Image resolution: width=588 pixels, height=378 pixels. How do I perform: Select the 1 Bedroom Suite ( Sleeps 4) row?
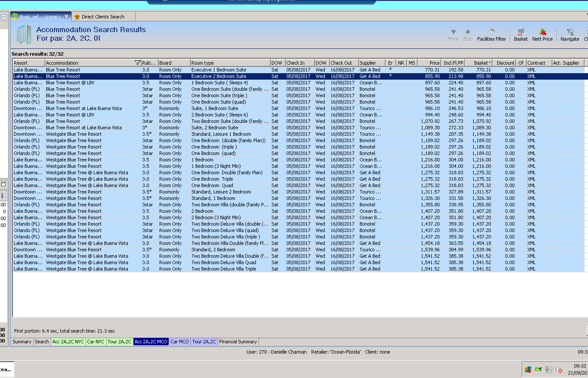pyautogui.click(x=298, y=83)
